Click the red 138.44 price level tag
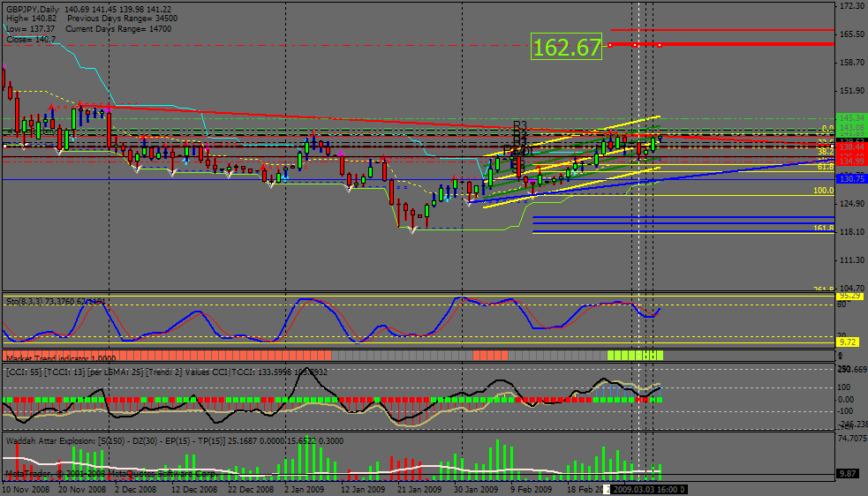 [x=852, y=147]
